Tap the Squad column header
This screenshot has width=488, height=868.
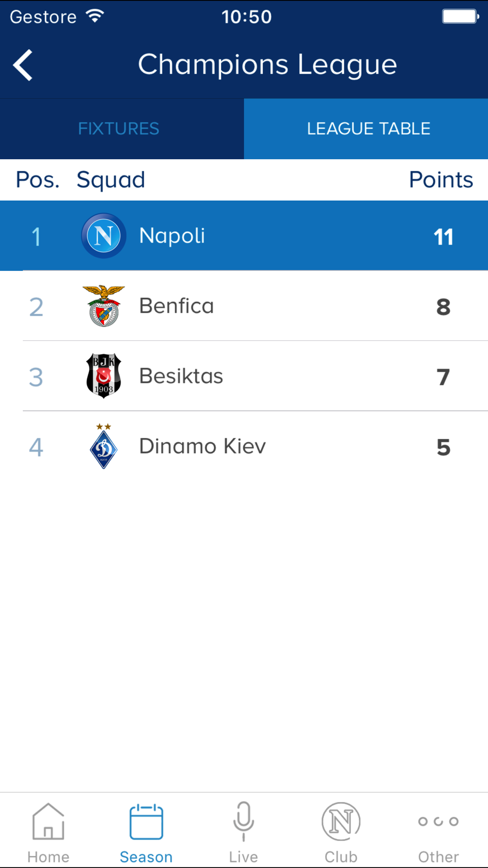point(111,181)
